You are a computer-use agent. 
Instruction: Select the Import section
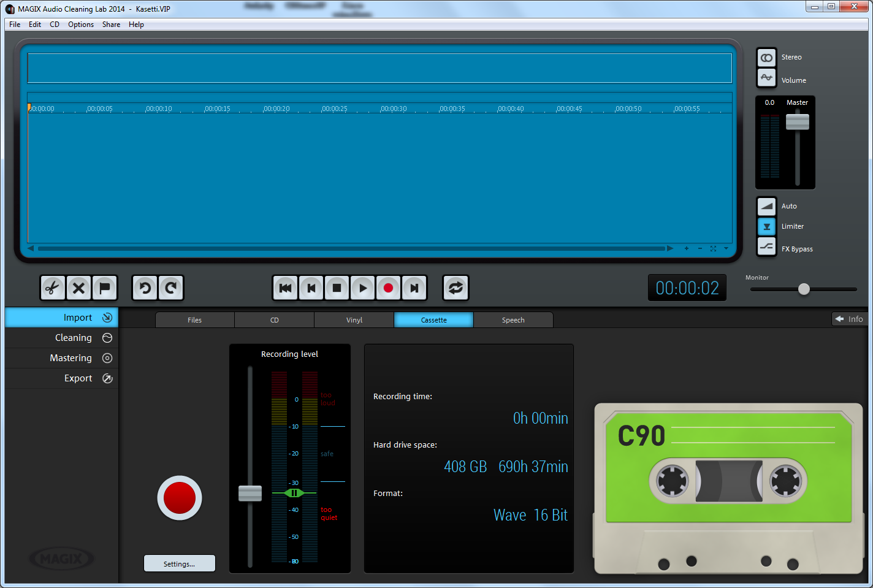61,318
